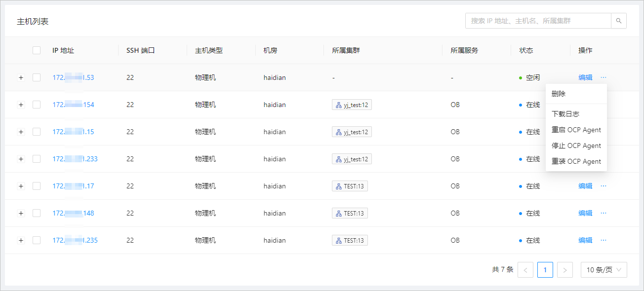Click 在线 status in row ending .235

tap(529, 240)
